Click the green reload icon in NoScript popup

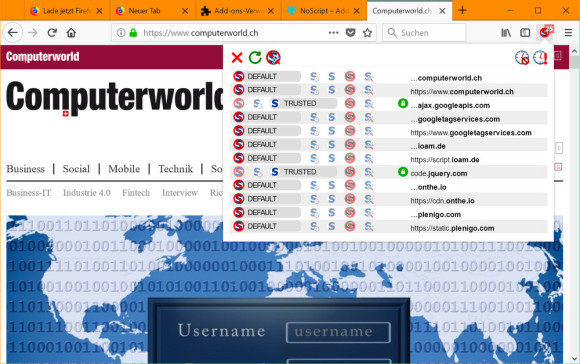coord(255,58)
